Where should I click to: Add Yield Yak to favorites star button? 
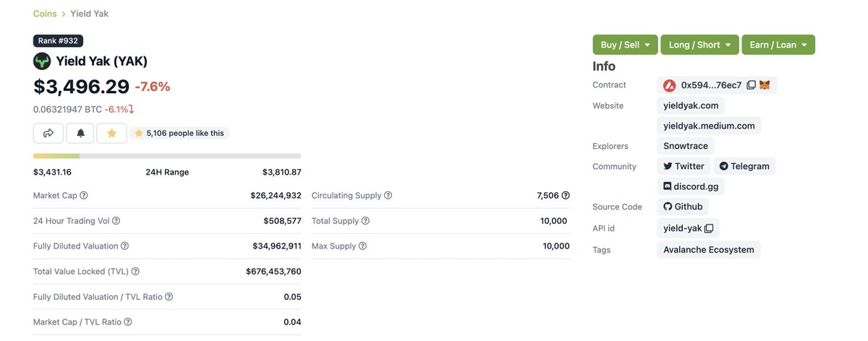click(x=111, y=133)
